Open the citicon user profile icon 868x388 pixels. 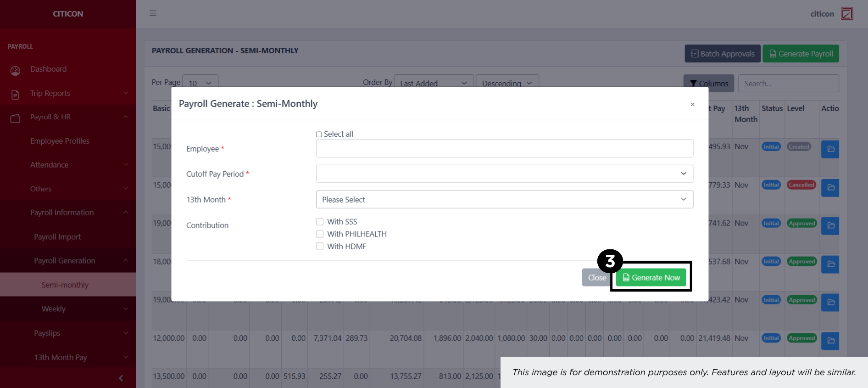(x=846, y=14)
